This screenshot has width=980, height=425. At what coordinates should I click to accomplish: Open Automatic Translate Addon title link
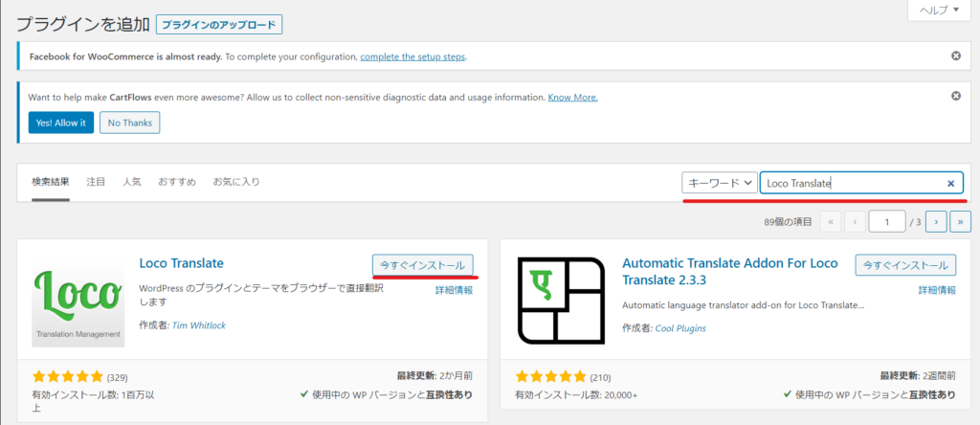click(x=730, y=271)
